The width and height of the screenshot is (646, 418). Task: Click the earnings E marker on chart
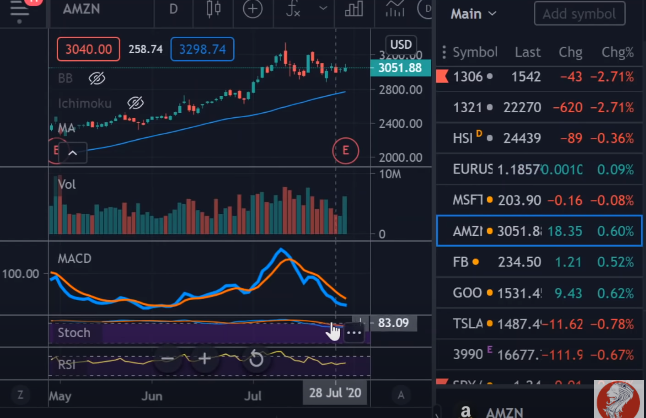pos(345,151)
